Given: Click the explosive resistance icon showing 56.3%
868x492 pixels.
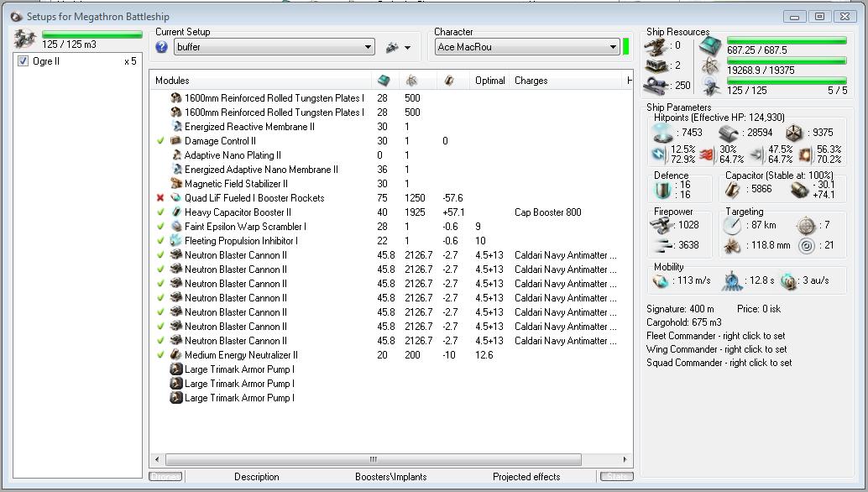Looking at the screenshot, I should pos(805,154).
